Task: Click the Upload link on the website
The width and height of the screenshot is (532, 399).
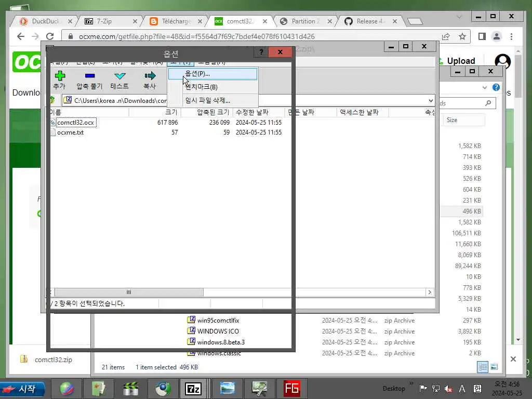Action: (461, 61)
